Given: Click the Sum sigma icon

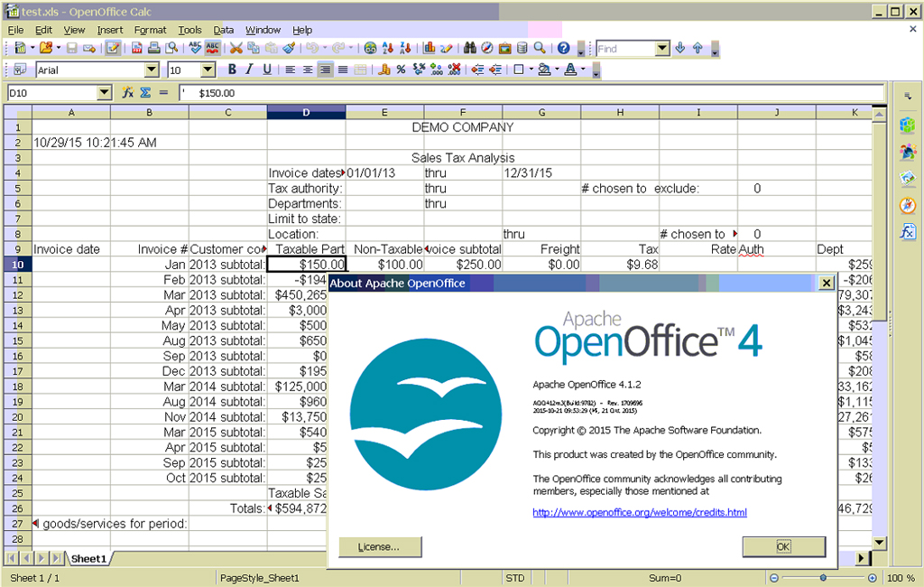Looking at the screenshot, I should tap(145, 93).
